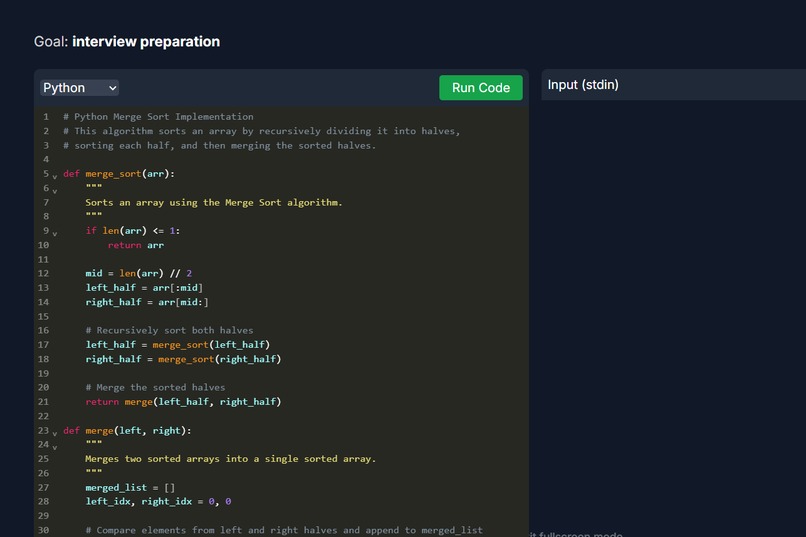Click the line 'left_half = arr[:mid]'
The height and width of the screenshot is (537, 806).
pyautogui.click(x=144, y=288)
